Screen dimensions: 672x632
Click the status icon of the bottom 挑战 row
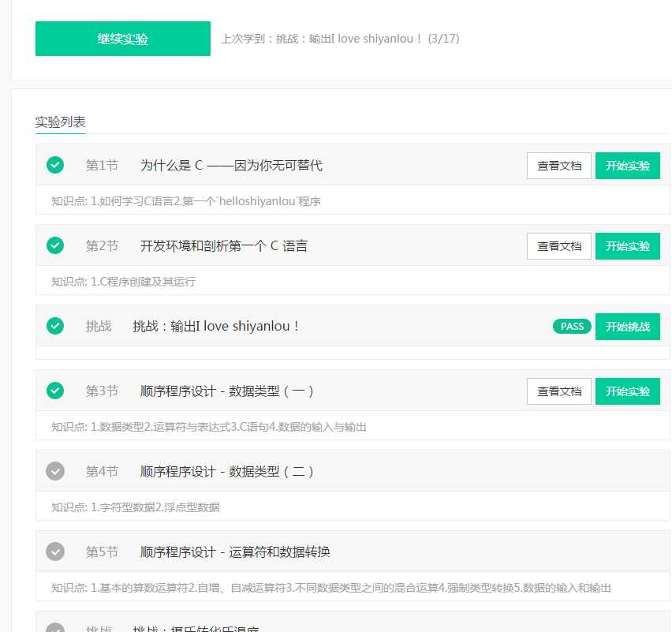click(x=54, y=627)
